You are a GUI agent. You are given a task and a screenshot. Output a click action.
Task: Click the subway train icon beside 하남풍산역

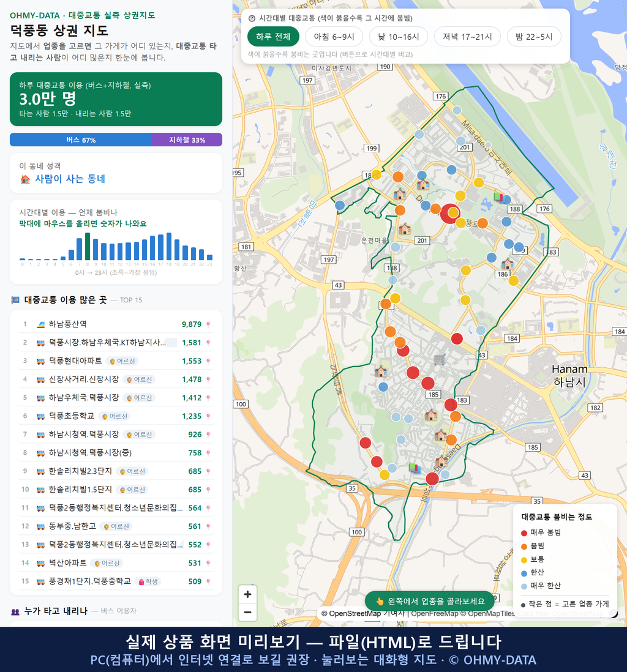coord(41,324)
